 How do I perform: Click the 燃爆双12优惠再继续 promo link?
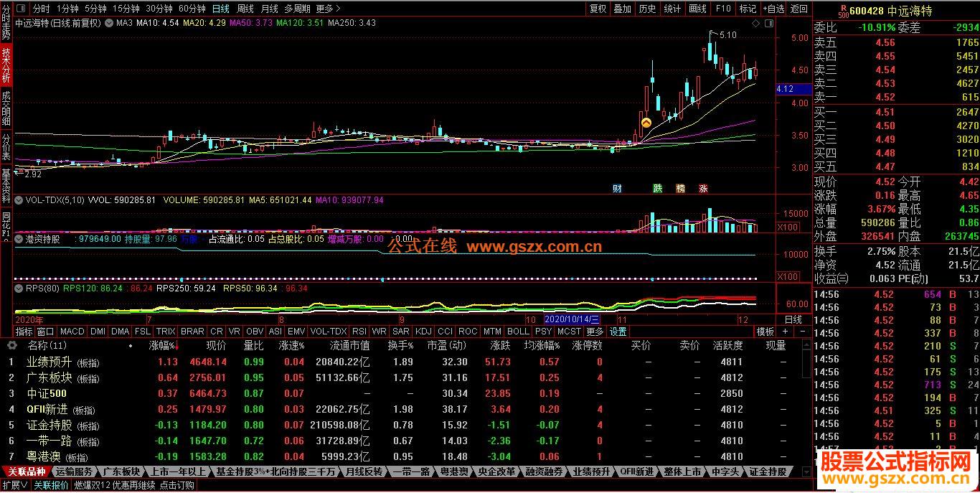pos(115,485)
